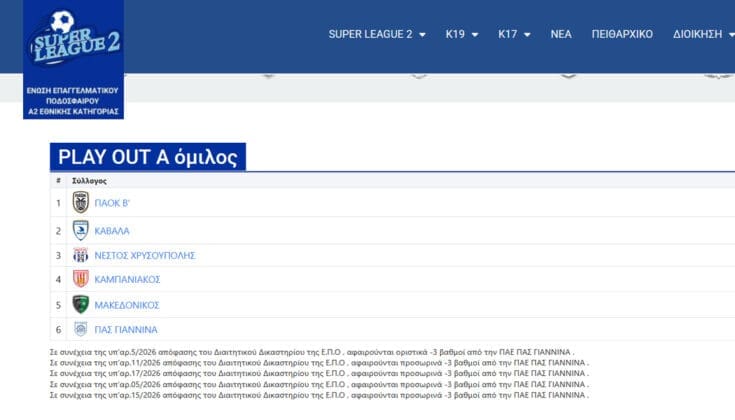Open the ΝΕΑ menu item

[561, 34]
